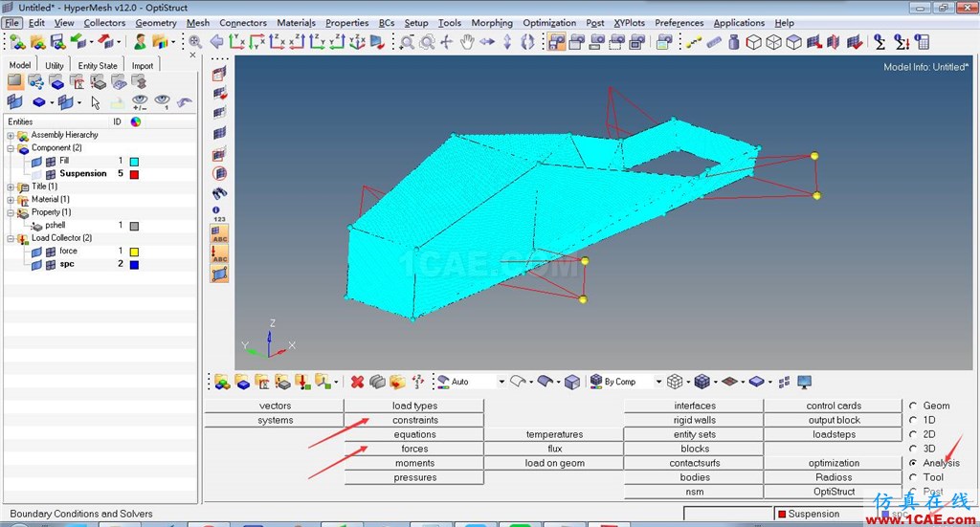Click the yellow color swatch of force collector
Image resolution: width=980 pixels, height=527 pixels.
click(134, 252)
